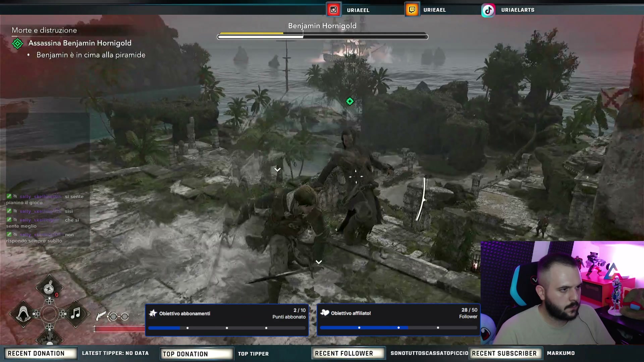Click the empty center ring of weapon wheel
Screen dimensions: 644x362
point(49,314)
